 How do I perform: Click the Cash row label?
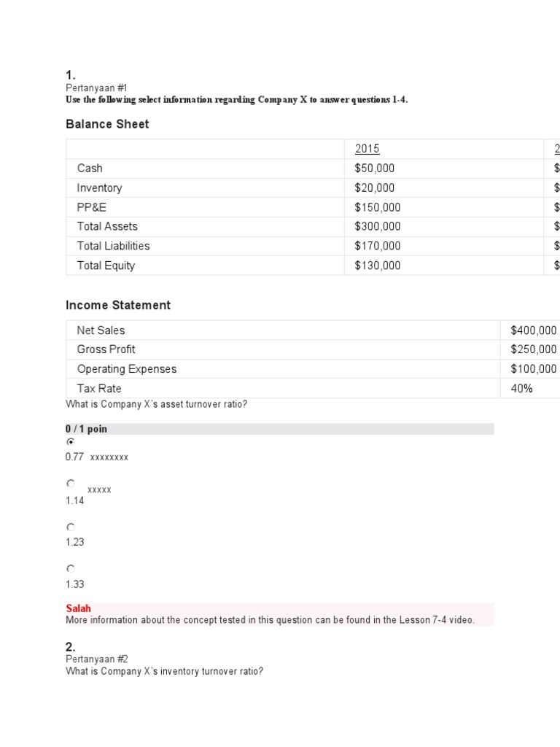click(90, 169)
